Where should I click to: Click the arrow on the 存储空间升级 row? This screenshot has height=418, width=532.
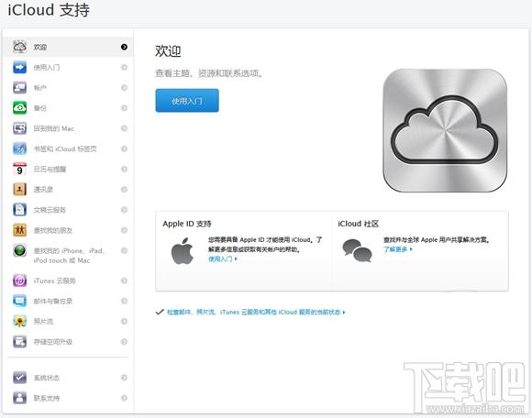(124, 341)
